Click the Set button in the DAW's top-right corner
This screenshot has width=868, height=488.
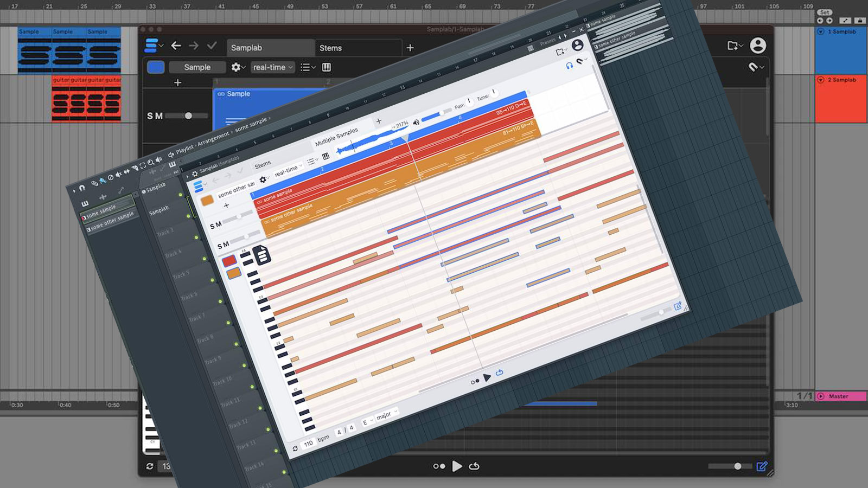pos(825,12)
